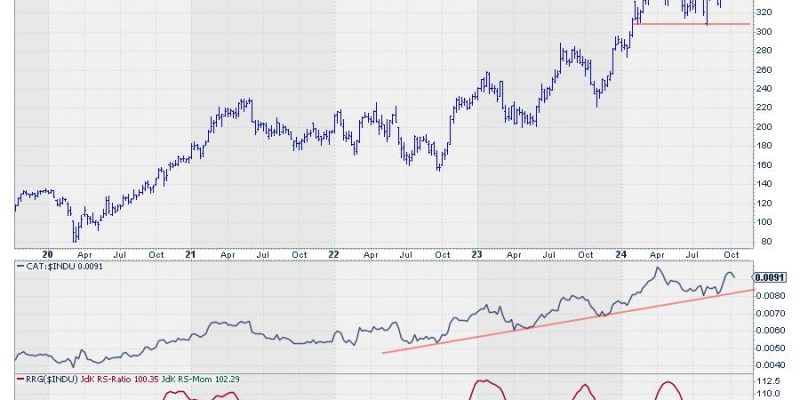Select the year 23 label on time axis
800x400 pixels.
tap(477, 254)
